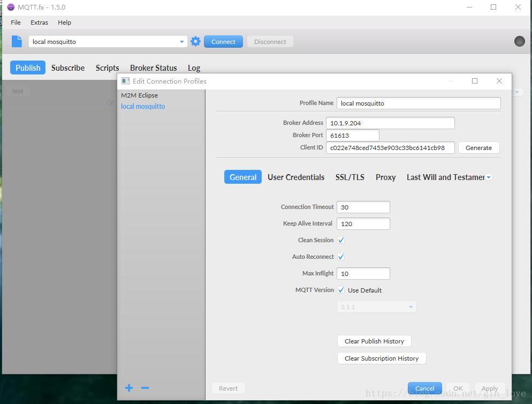Apply the profile changes
This screenshot has width=532, height=404.
tap(489, 388)
